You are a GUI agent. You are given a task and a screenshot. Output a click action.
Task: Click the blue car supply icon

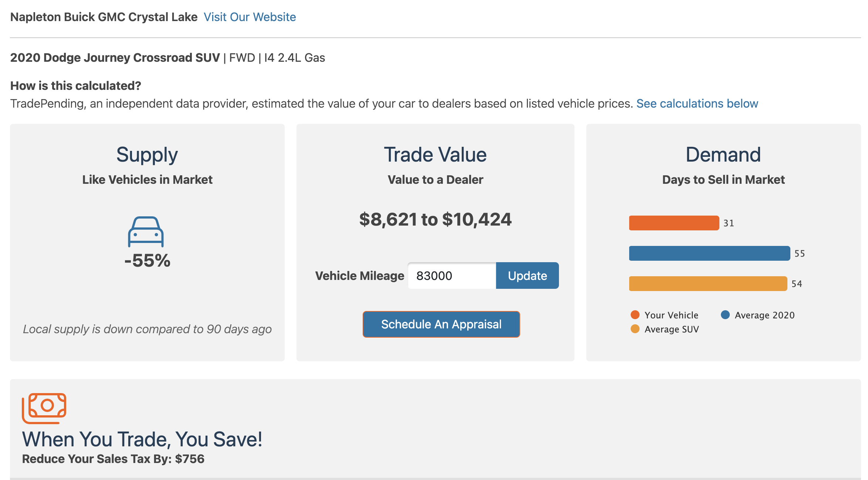146,231
